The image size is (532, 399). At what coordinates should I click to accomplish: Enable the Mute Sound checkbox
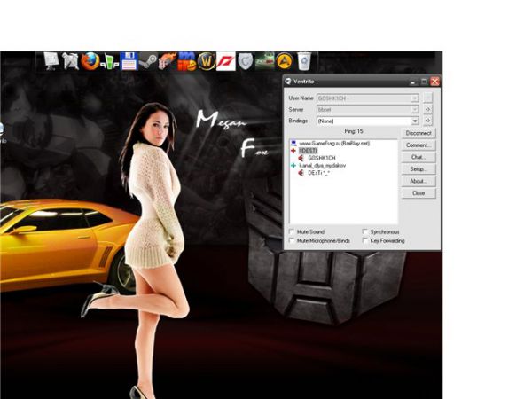[292, 231]
